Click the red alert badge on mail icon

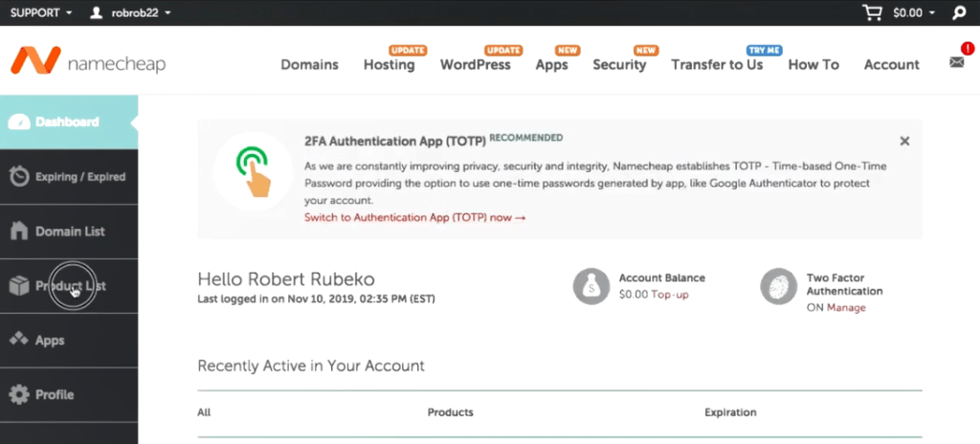click(x=969, y=48)
